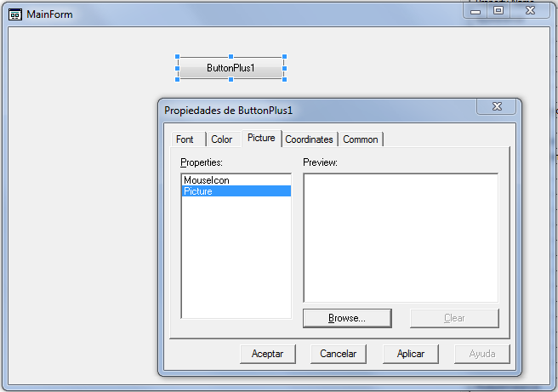Image resolution: width=558 pixels, height=392 pixels.
Task: Maximize the MainForm window
Action: point(498,11)
